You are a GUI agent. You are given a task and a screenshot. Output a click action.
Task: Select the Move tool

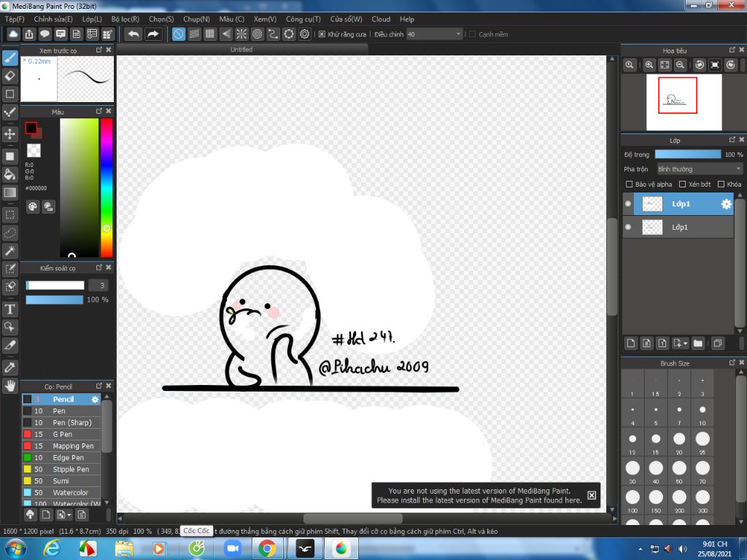click(x=10, y=134)
